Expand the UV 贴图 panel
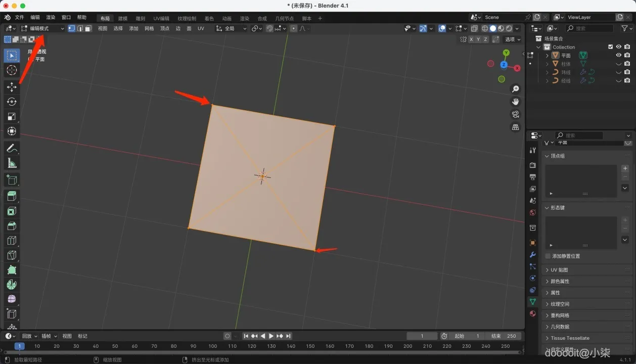 (x=559, y=270)
